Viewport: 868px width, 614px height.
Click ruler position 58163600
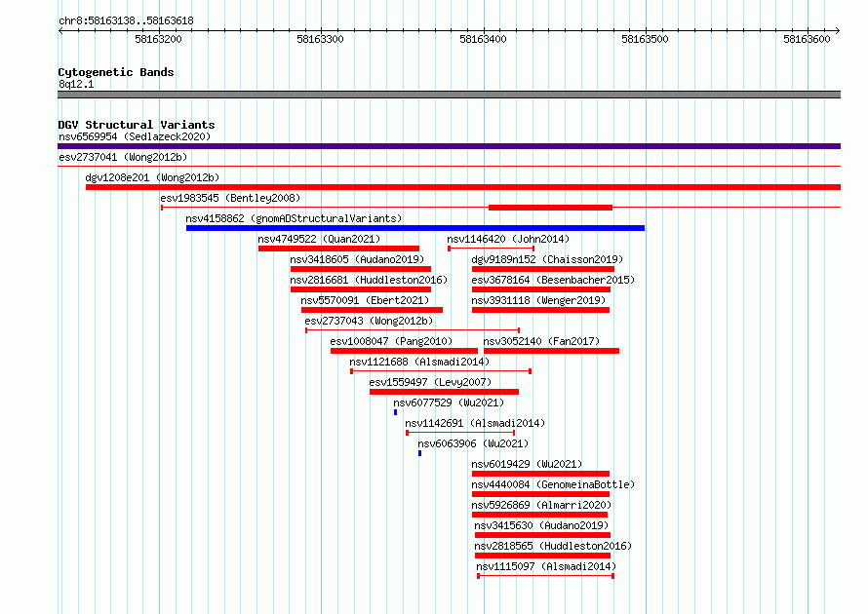[x=807, y=39]
